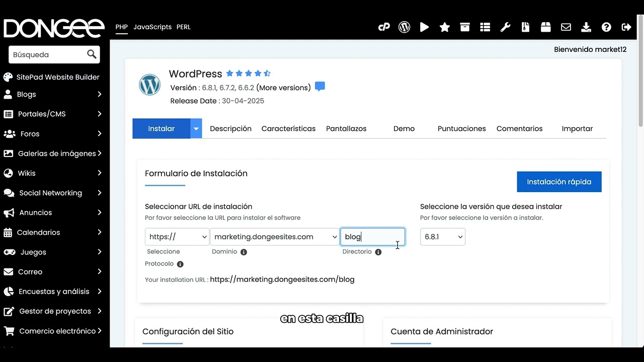Click the blue chat bubble beside More versions
Viewport: 644px width, 362px height.
click(x=320, y=86)
